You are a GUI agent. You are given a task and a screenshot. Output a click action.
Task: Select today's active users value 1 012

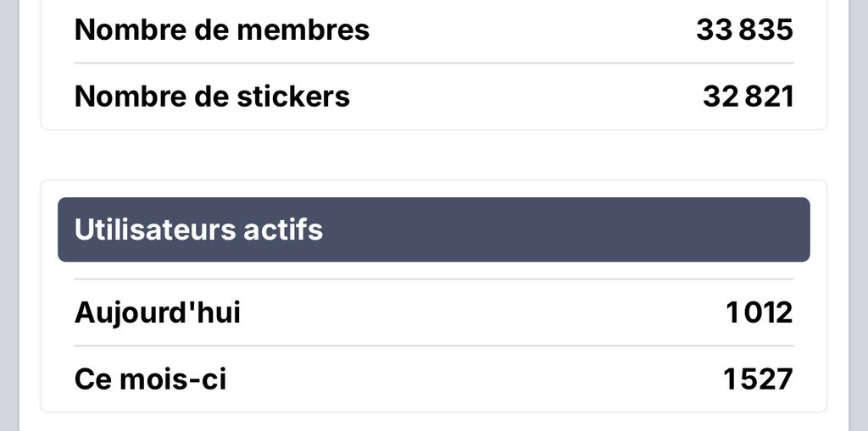click(759, 313)
